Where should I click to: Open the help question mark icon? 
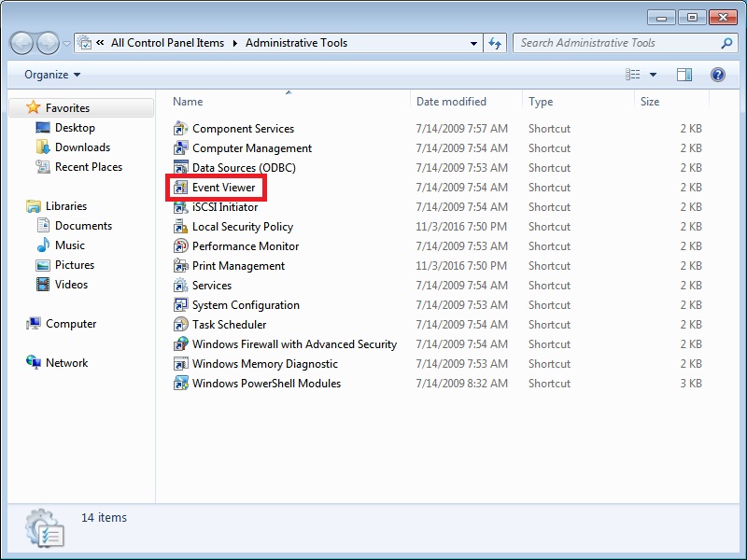click(x=717, y=75)
